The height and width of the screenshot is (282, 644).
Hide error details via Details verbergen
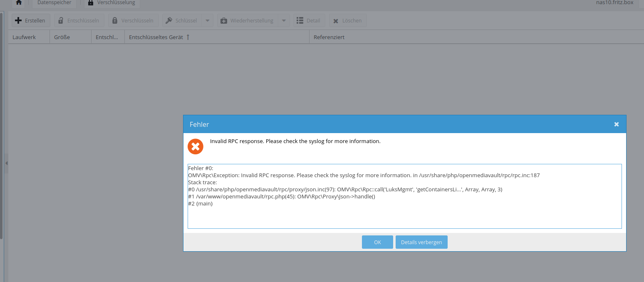click(421, 242)
